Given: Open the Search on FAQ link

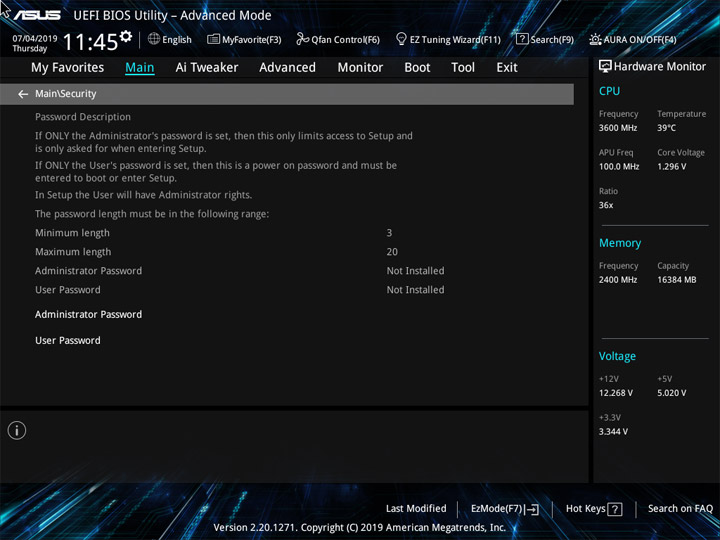Looking at the screenshot, I should 680,509.
